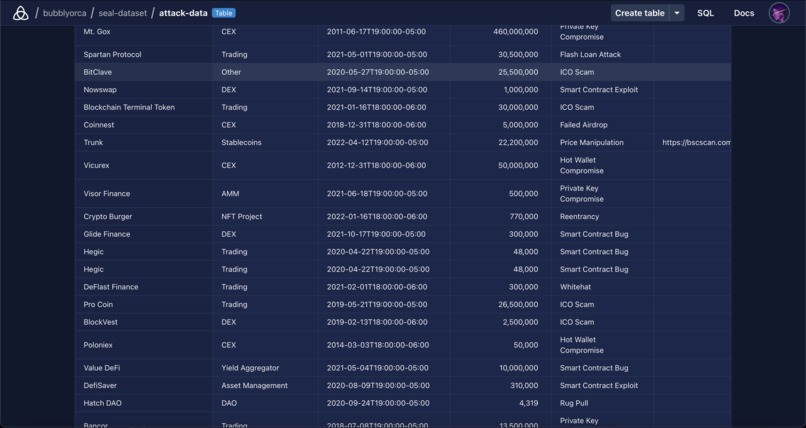
Task: Select the Nowswap cell
Action: (144, 89)
